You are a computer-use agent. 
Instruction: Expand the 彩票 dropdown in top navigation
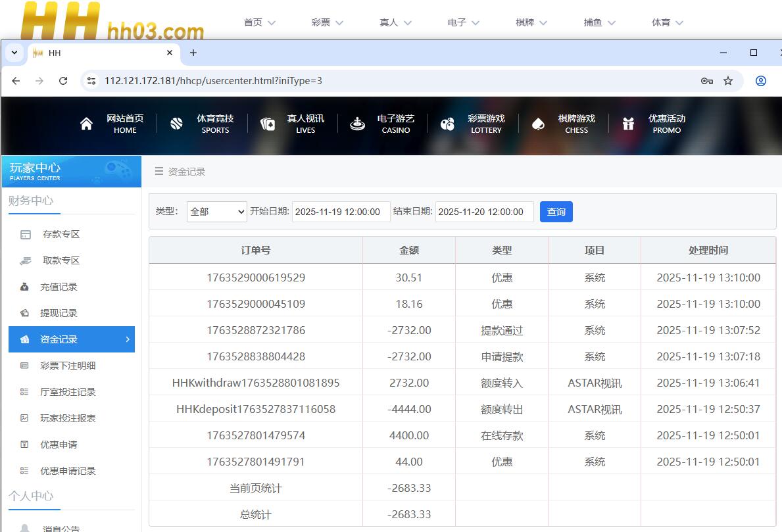pos(328,22)
